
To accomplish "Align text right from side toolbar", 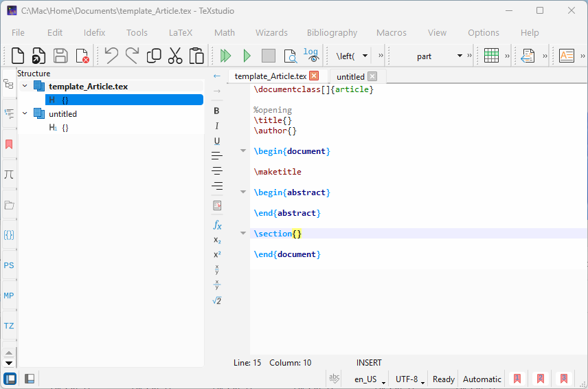I will pyautogui.click(x=217, y=186).
